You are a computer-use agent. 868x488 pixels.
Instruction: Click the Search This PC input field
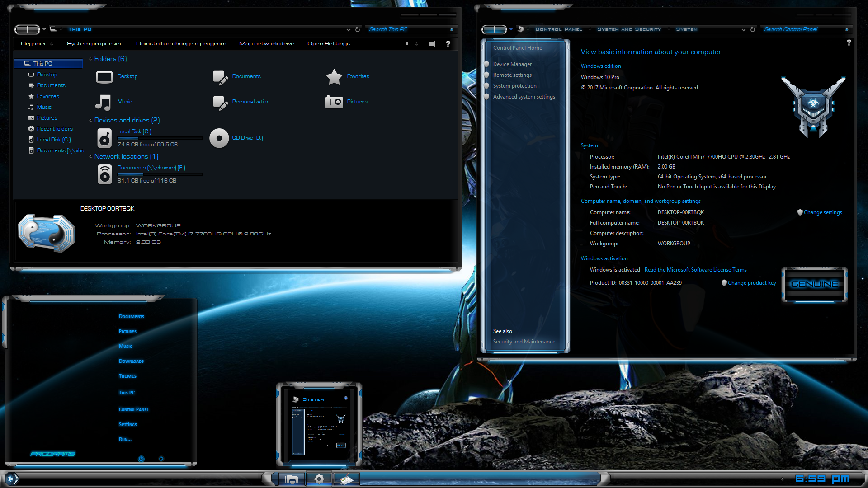click(x=406, y=28)
